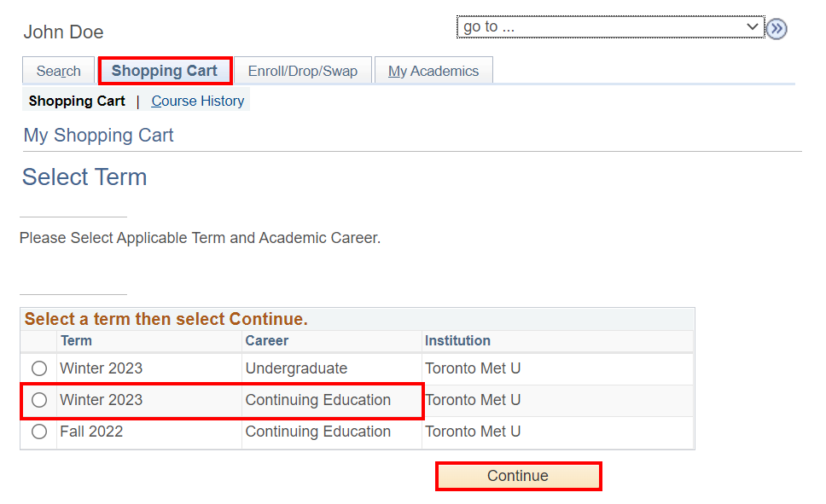Open the "go to ..." dropdown
This screenshot has height=504, width=826.
point(610,27)
